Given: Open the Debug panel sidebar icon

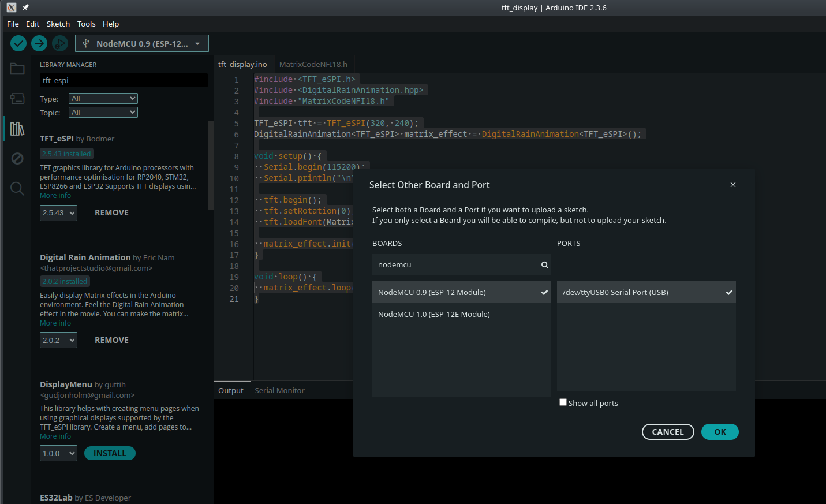Looking at the screenshot, I should tap(17, 158).
